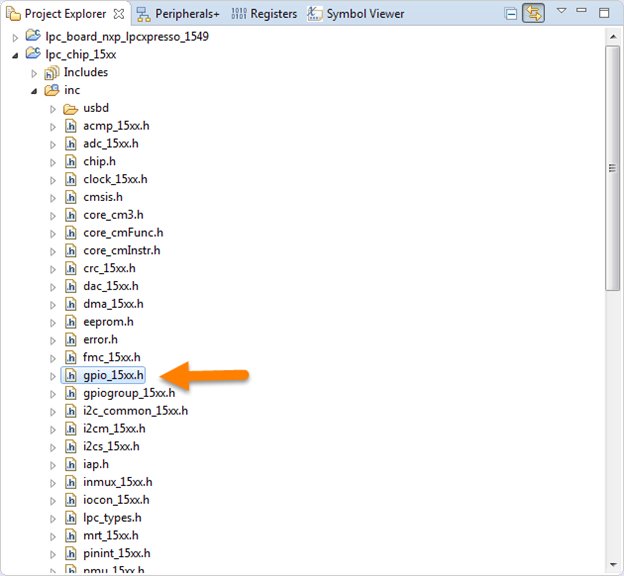Collapse the inc folder
Screen dimensions: 624x576
pyautogui.click(x=34, y=92)
